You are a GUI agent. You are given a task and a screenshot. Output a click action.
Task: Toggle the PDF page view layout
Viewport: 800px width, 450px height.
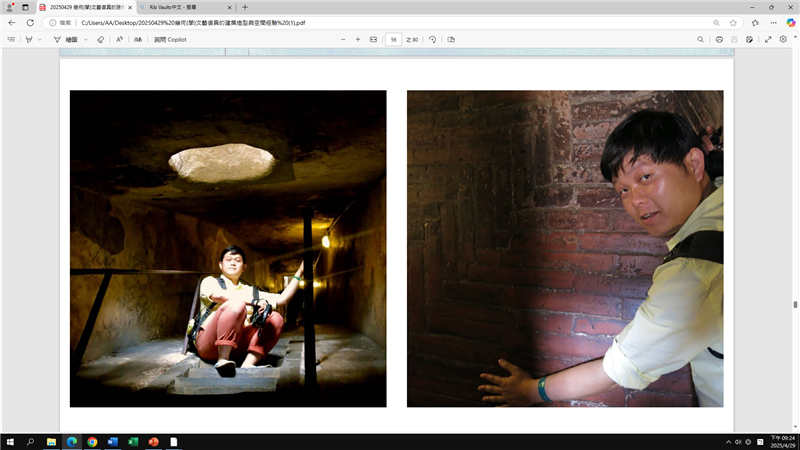[451, 39]
